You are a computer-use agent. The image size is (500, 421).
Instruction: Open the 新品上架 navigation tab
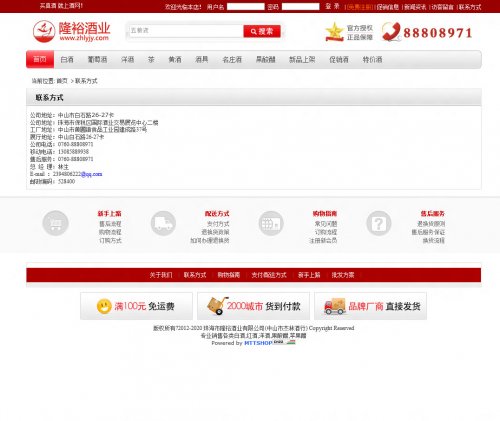tap(302, 60)
